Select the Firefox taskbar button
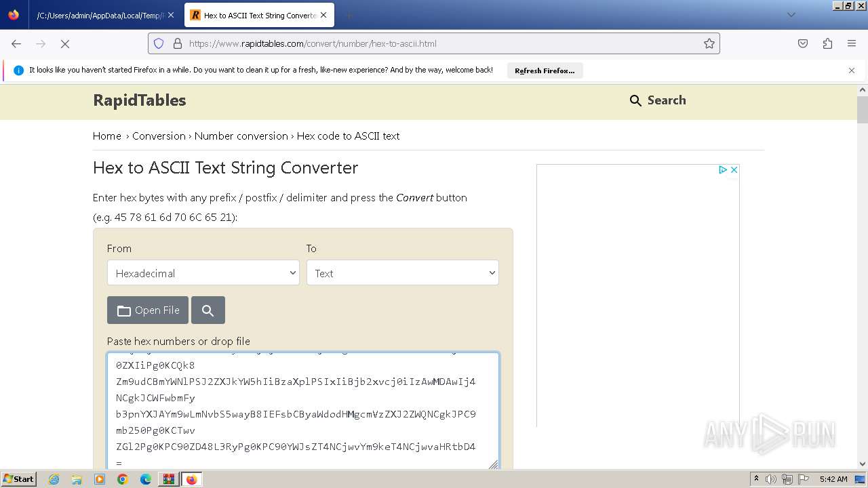The width and height of the screenshot is (868, 488). tap(191, 479)
